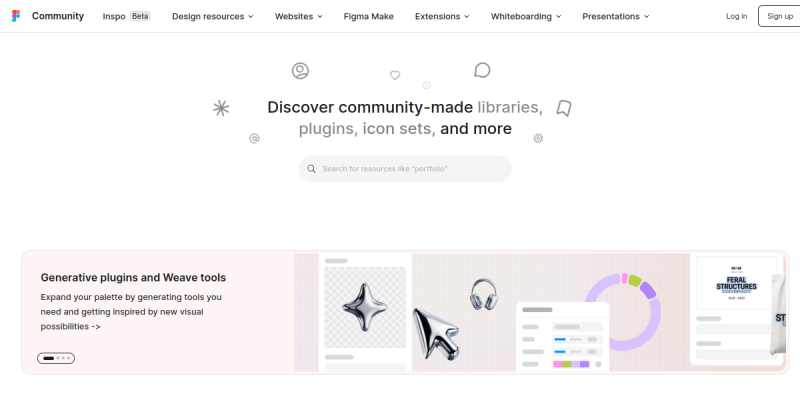Open the Inspo Beta page
Screen dimensions: 800x400
tap(127, 16)
